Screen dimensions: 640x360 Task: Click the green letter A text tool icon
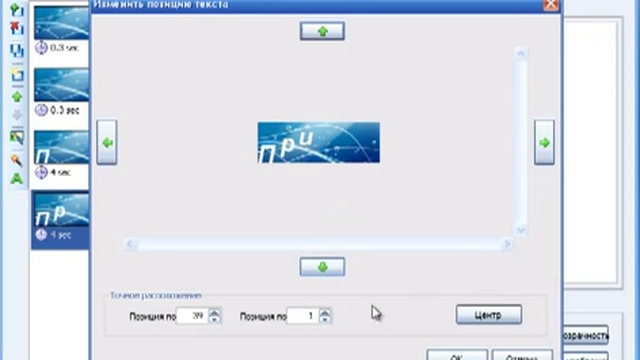(17, 179)
